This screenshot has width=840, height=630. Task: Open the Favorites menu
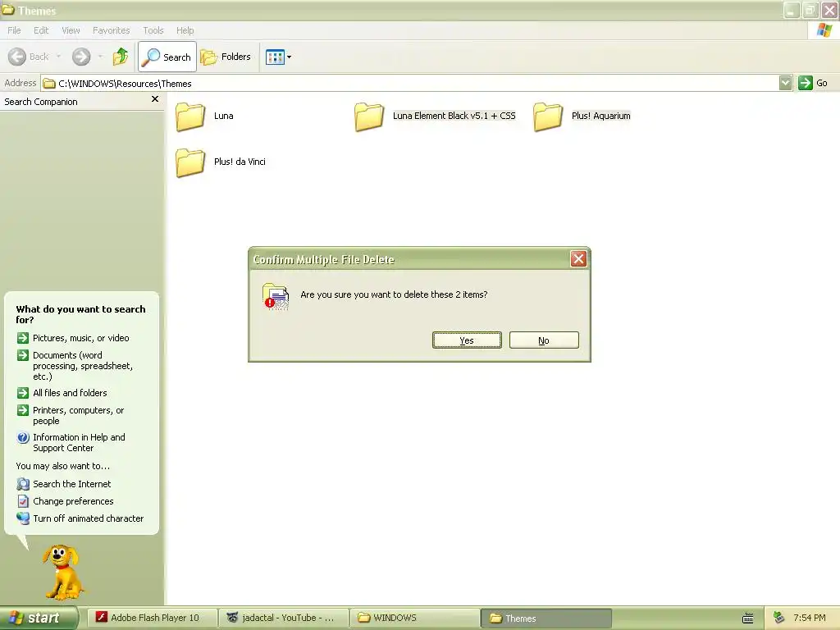[x=111, y=30]
